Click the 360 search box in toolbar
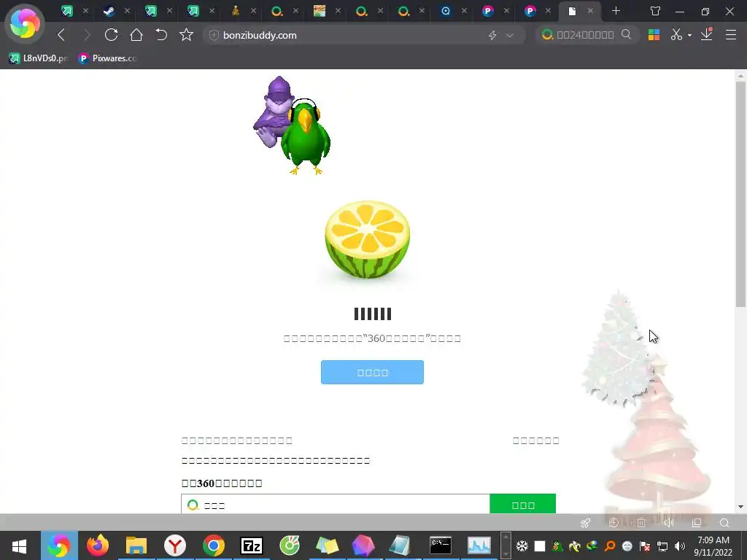The image size is (747, 560). pyautogui.click(x=586, y=35)
